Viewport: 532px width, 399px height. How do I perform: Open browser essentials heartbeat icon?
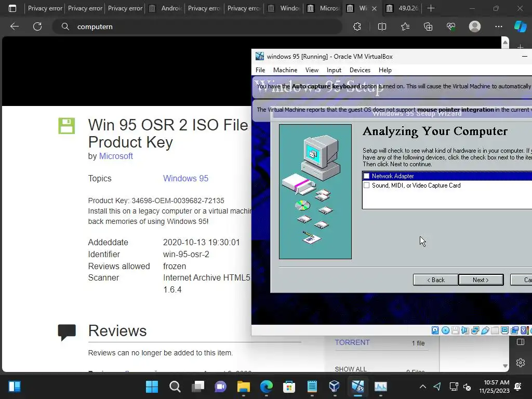(451, 26)
